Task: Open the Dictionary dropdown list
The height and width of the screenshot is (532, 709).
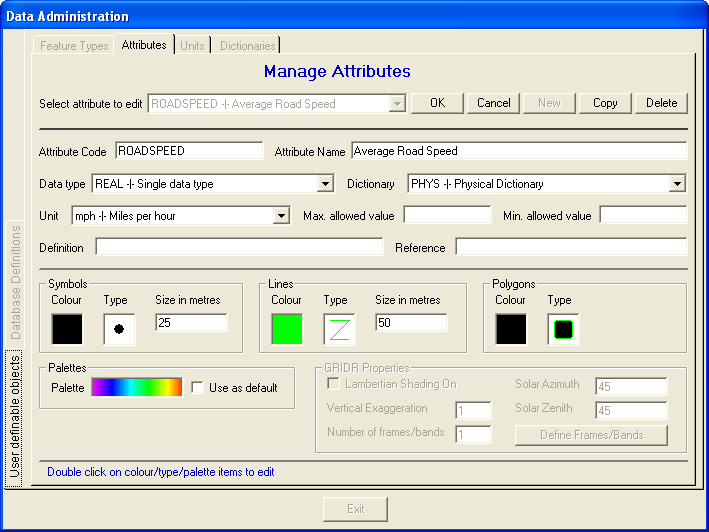Action: (677, 184)
